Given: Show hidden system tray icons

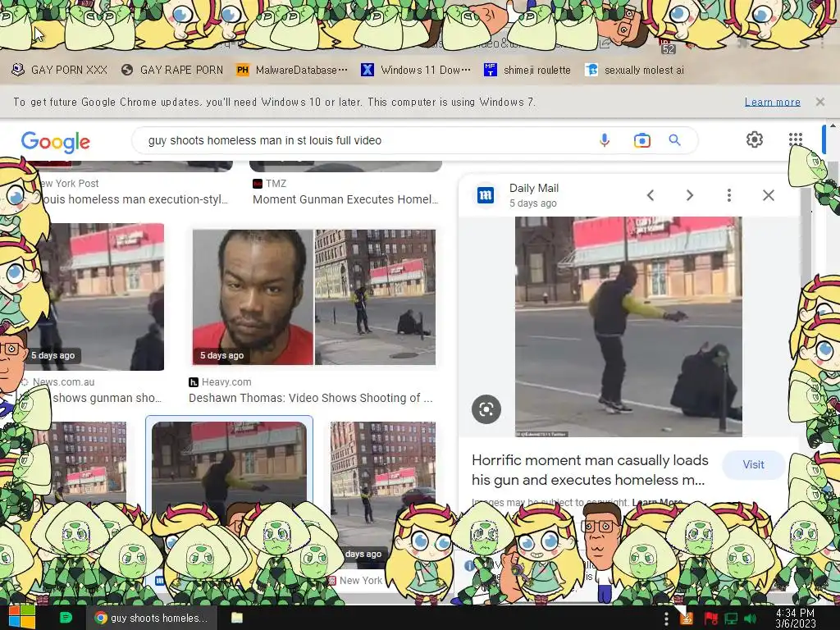Looking at the screenshot, I should point(666,619).
